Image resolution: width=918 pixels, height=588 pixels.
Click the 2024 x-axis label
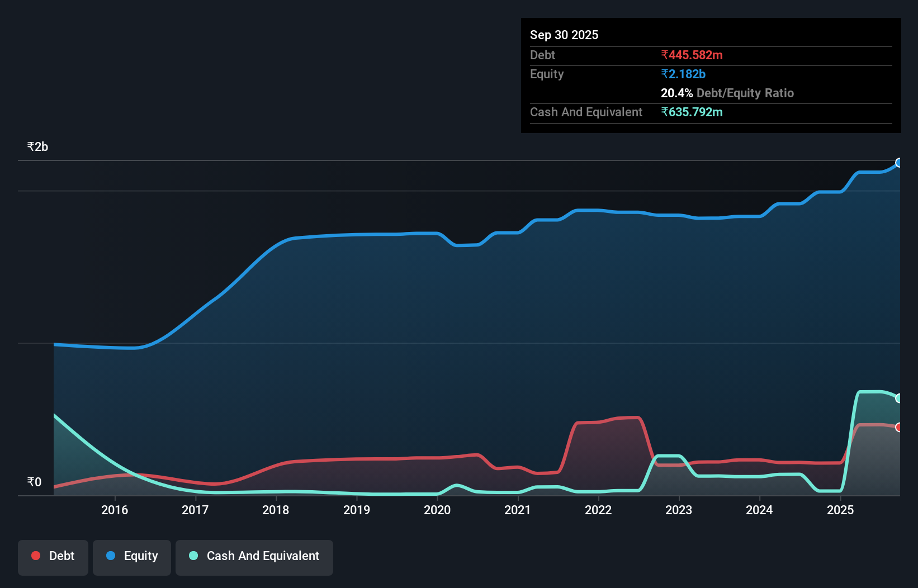pos(759,510)
